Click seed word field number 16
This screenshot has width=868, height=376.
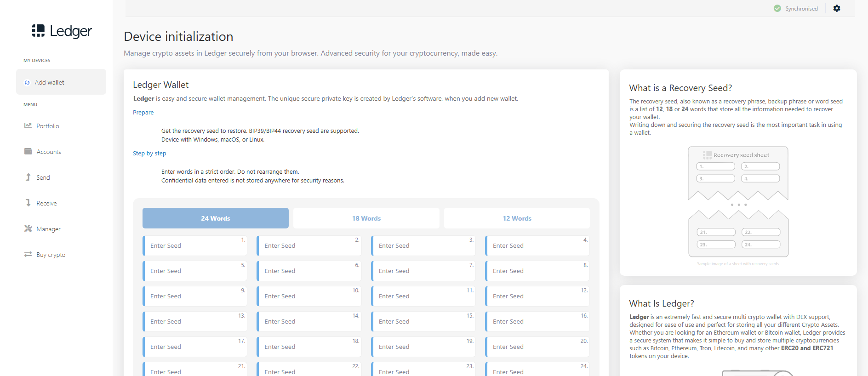click(x=537, y=321)
